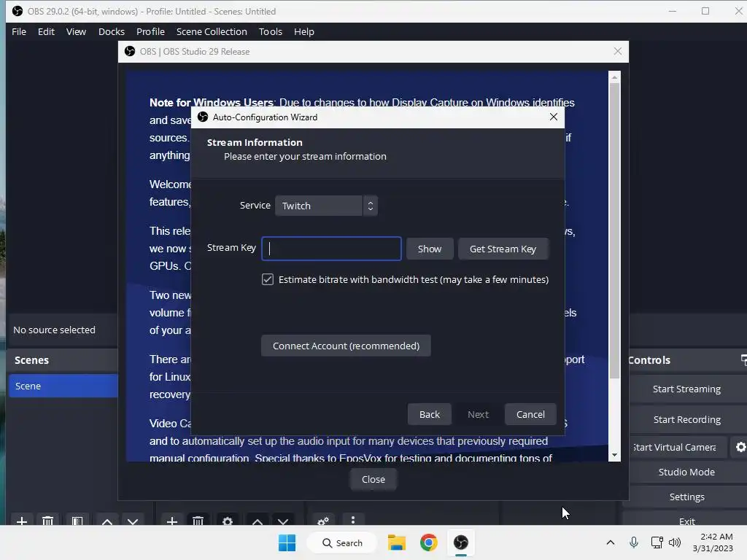The image size is (747, 560).
Task: Click release notes scrollbar up arrow
Action: point(614,77)
